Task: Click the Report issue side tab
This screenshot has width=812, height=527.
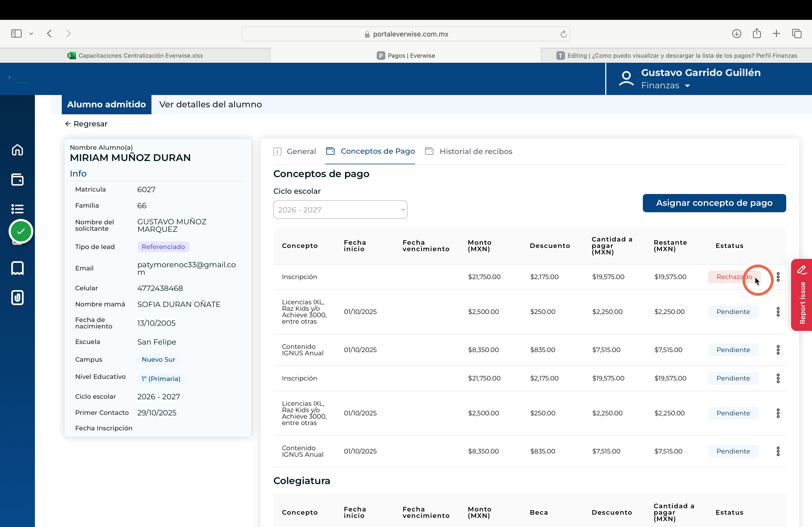Action: pyautogui.click(x=802, y=295)
